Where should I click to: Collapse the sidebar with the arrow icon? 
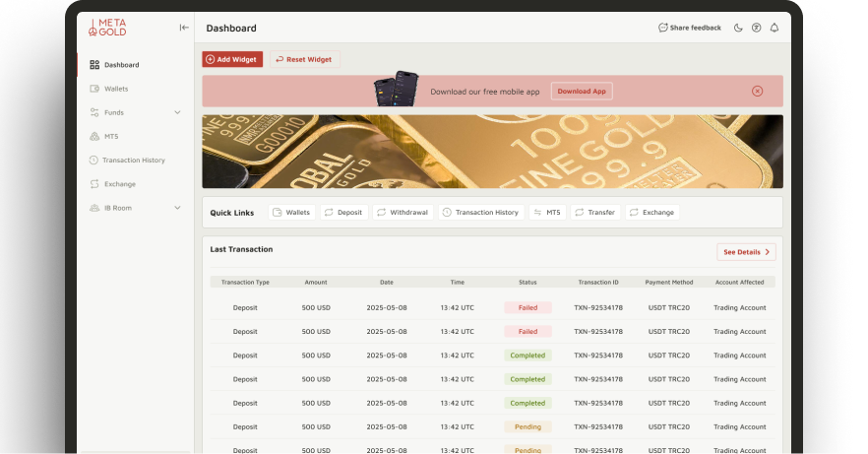[184, 28]
